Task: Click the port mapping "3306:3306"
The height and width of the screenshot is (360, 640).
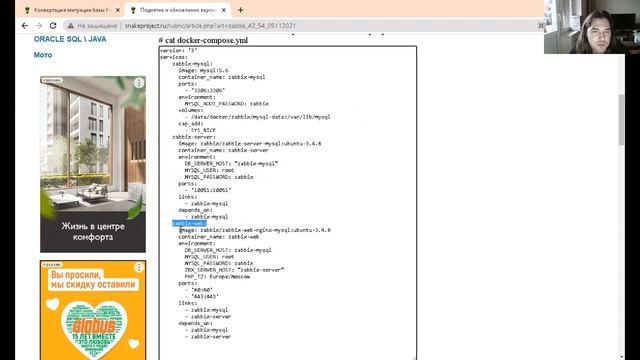Action: click(x=208, y=90)
